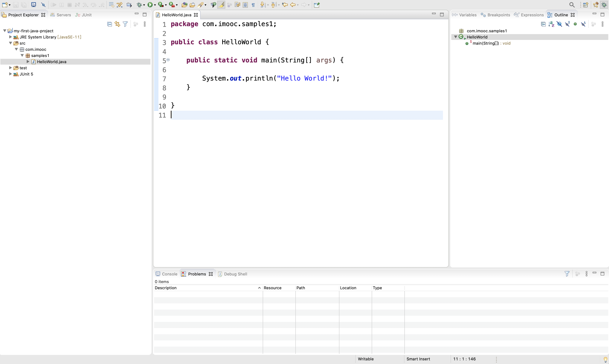The width and height of the screenshot is (609, 364).
Task: Click Next Annotation down-arrow icon
Action: tap(263, 5)
